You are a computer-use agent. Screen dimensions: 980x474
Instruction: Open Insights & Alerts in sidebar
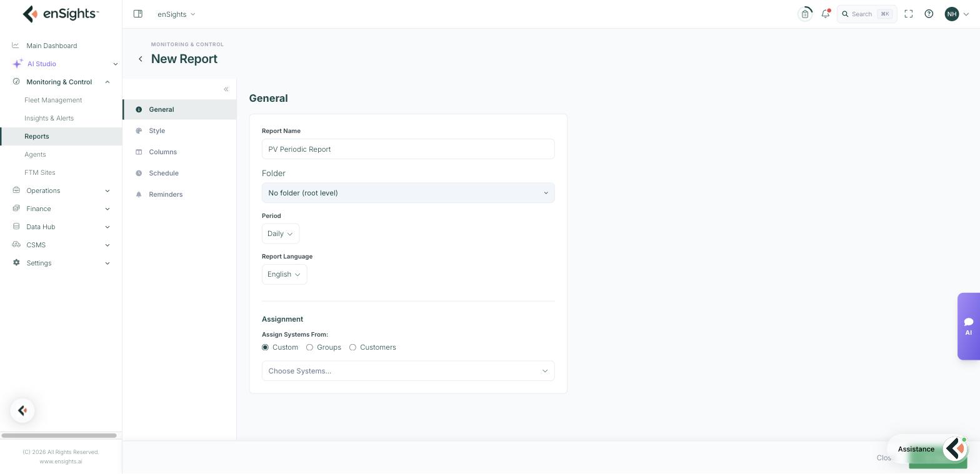[x=49, y=118]
